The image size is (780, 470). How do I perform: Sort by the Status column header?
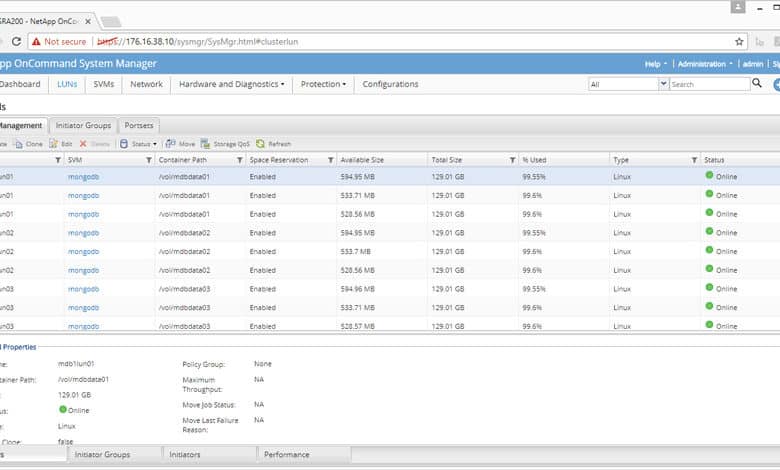[714, 160]
